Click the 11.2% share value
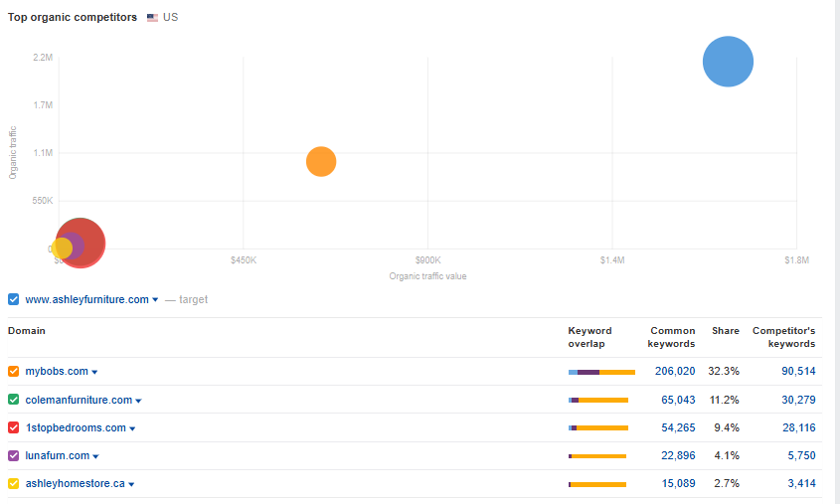840x504 pixels. tap(725, 400)
